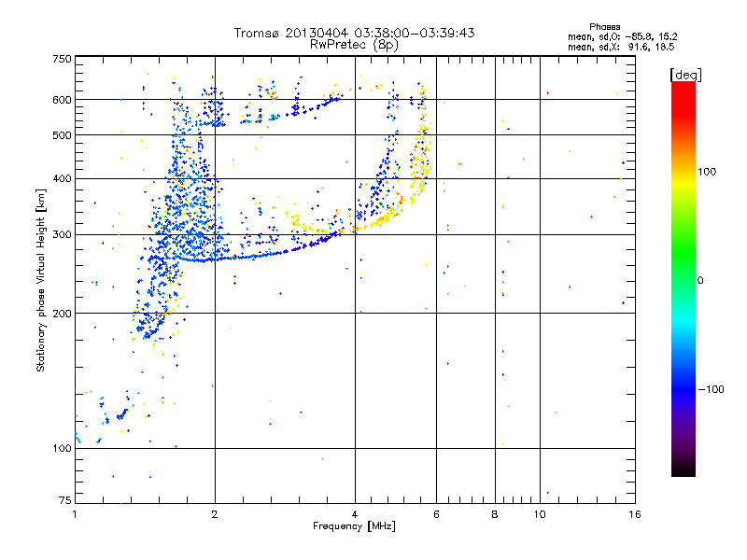Click the y-axis tick label "500"
The width and height of the screenshot is (747, 560).
pos(62,135)
